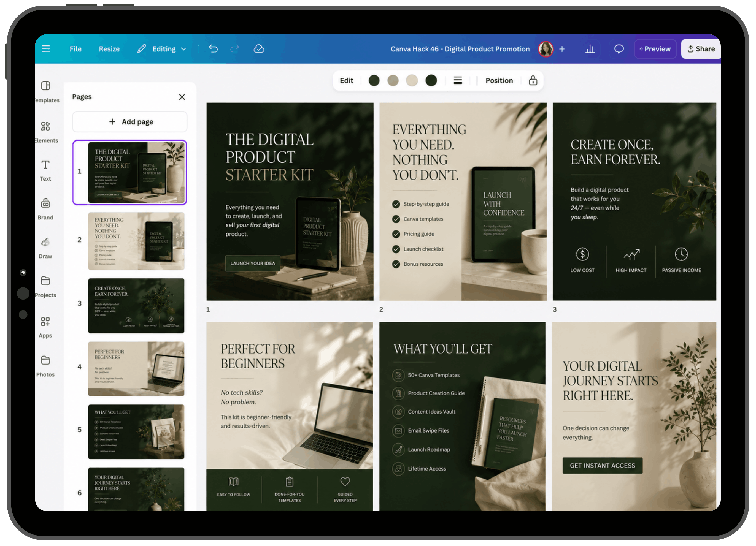
Task: Open the Apps sidebar panel
Action: 46,327
